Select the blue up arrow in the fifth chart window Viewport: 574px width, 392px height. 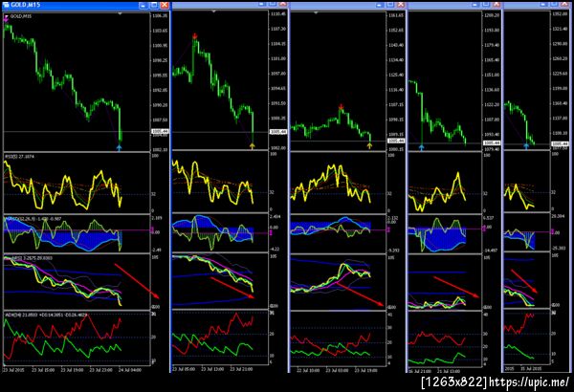(x=526, y=146)
